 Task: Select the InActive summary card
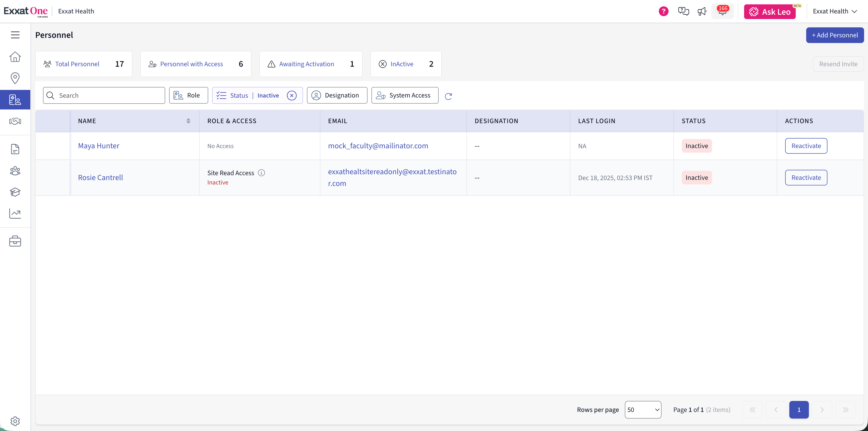(x=406, y=64)
